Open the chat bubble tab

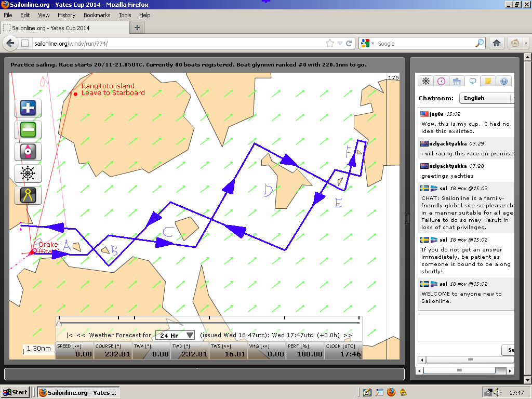click(x=472, y=81)
